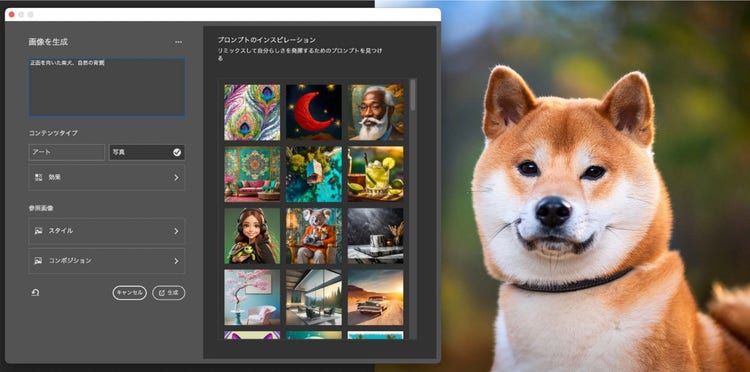Expand the 効果 row chevron

[176, 177]
